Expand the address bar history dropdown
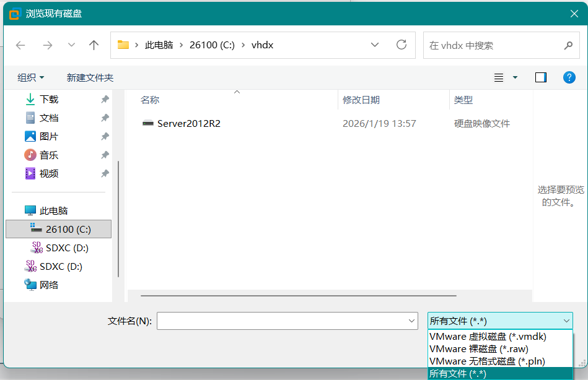Image resolution: width=588 pixels, height=380 pixels. coord(374,45)
